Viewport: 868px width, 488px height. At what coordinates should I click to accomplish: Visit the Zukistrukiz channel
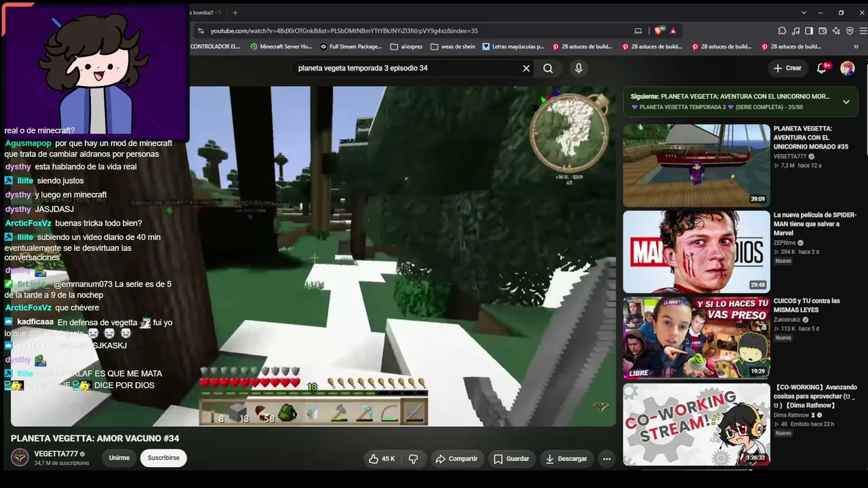pos(787,319)
